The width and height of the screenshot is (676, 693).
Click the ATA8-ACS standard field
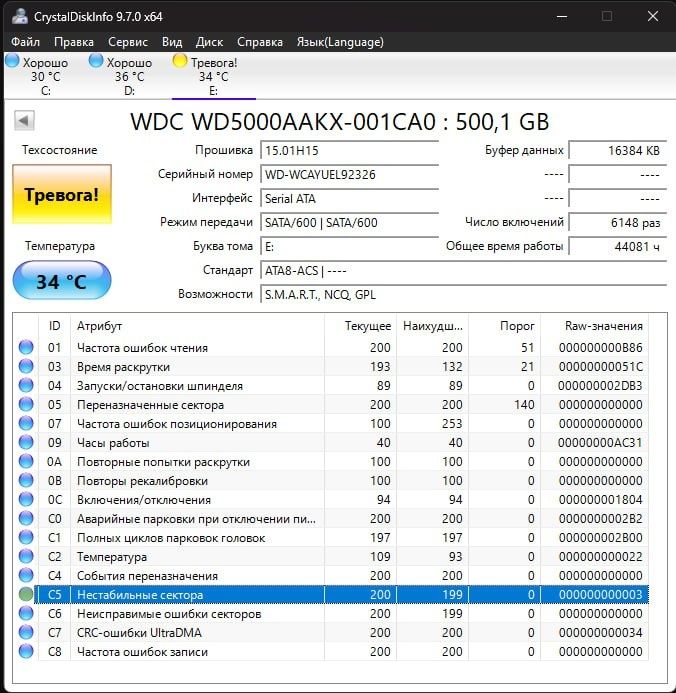point(463,270)
